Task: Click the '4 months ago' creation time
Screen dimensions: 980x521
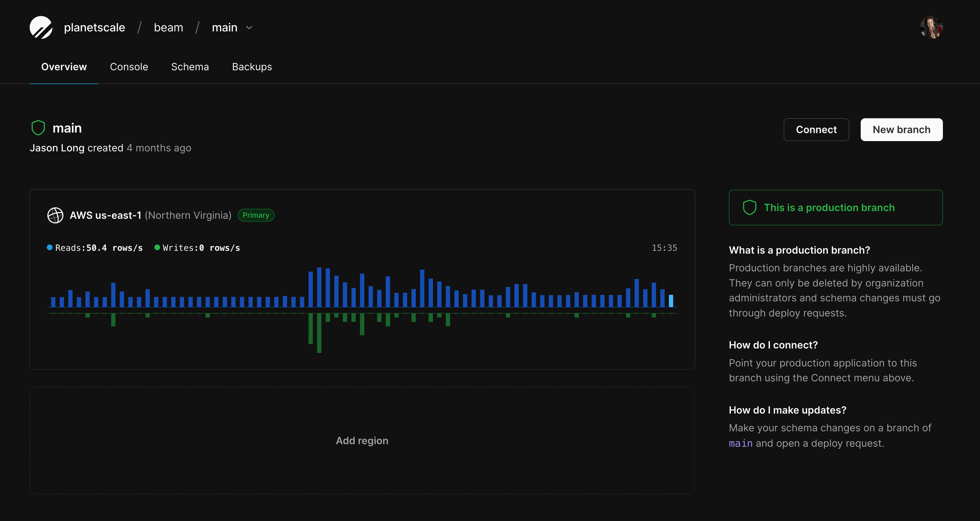Action: [159, 148]
